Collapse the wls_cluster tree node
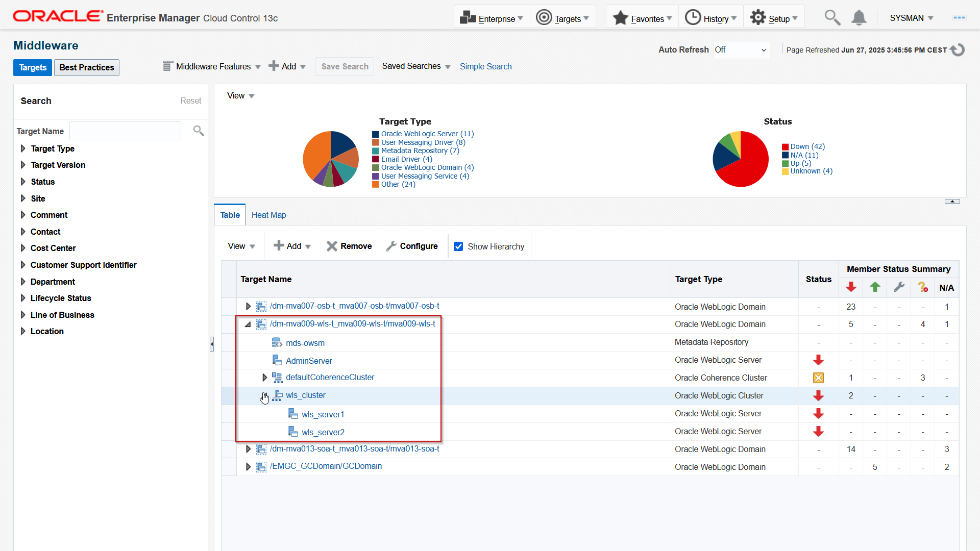 pyautogui.click(x=264, y=395)
